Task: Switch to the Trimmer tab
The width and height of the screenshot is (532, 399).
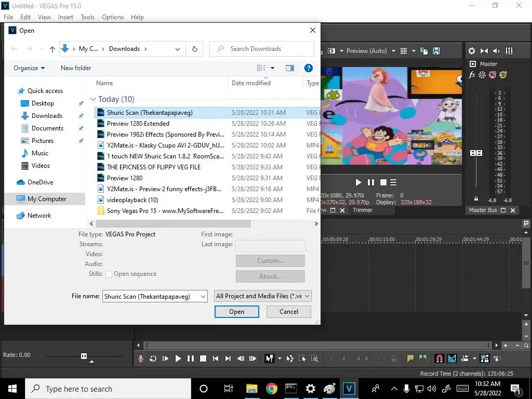Action: click(x=362, y=210)
